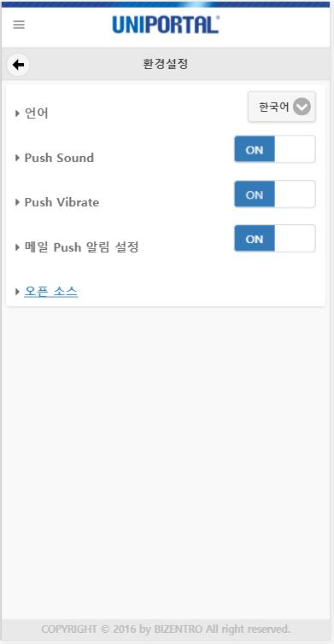Click the triangle bullet beside Push Vibrate

coord(17,202)
